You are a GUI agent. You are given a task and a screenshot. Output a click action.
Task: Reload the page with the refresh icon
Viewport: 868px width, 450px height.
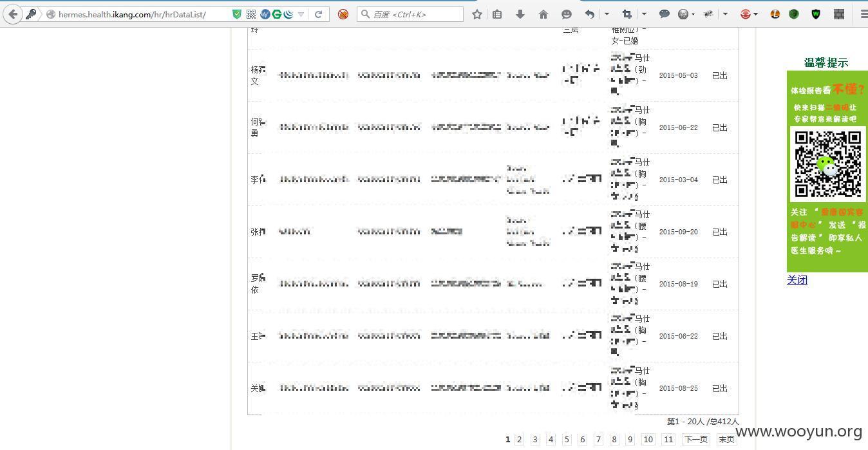click(318, 14)
